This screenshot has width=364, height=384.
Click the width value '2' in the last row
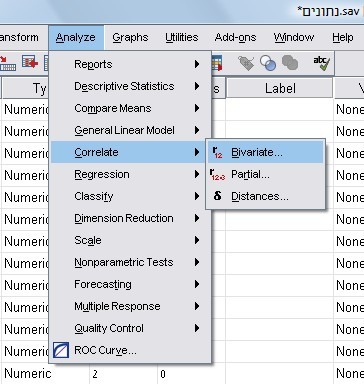pyautogui.click(x=95, y=374)
